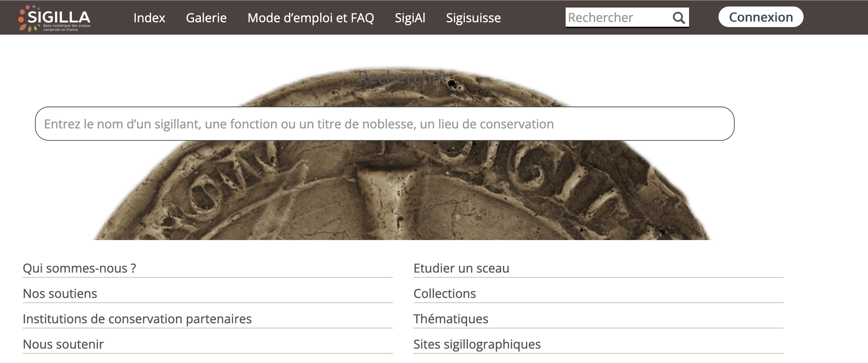Viewport: 868px width, 363px height.
Task: View the Thématiques page
Action: tap(450, 319)
